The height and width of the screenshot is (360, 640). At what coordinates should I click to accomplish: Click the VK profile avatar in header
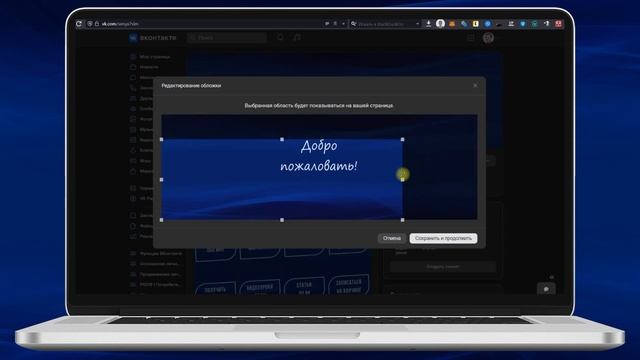488,38
